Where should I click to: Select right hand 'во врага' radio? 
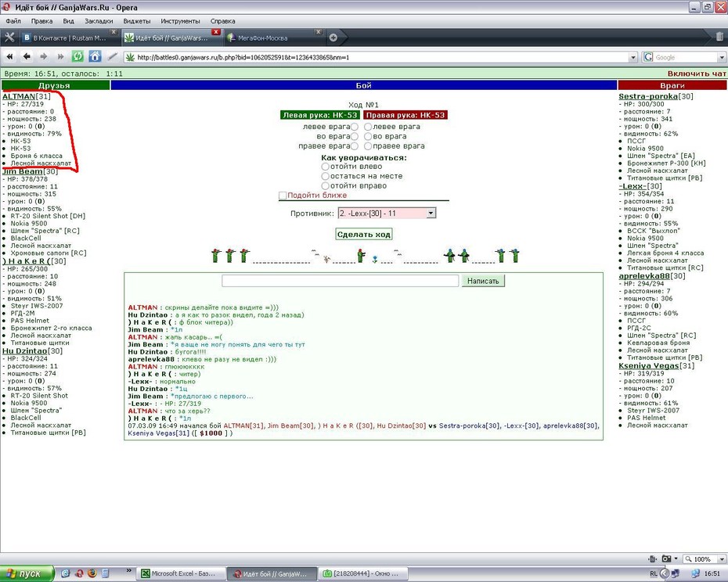coord(368,136)
